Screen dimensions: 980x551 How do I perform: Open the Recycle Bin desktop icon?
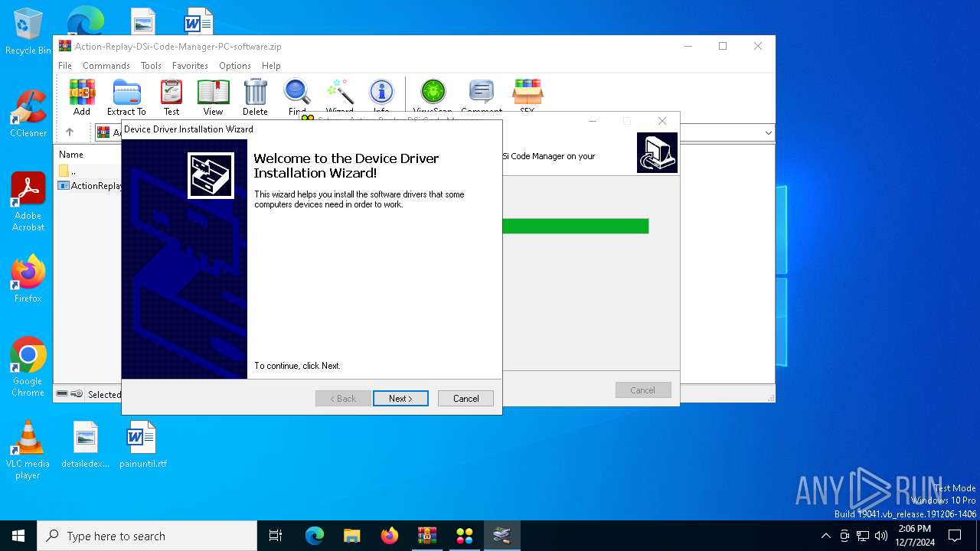(28, 31)
